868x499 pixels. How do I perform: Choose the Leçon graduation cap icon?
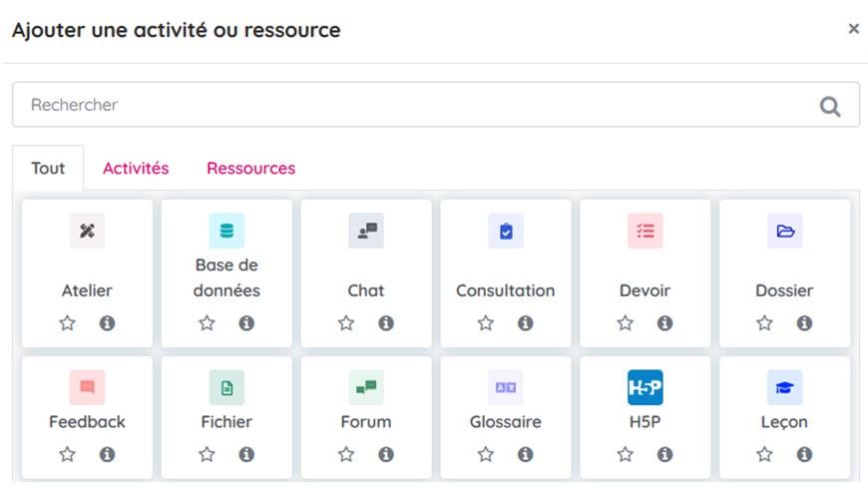pyautogui.click(x=784, y=387)
